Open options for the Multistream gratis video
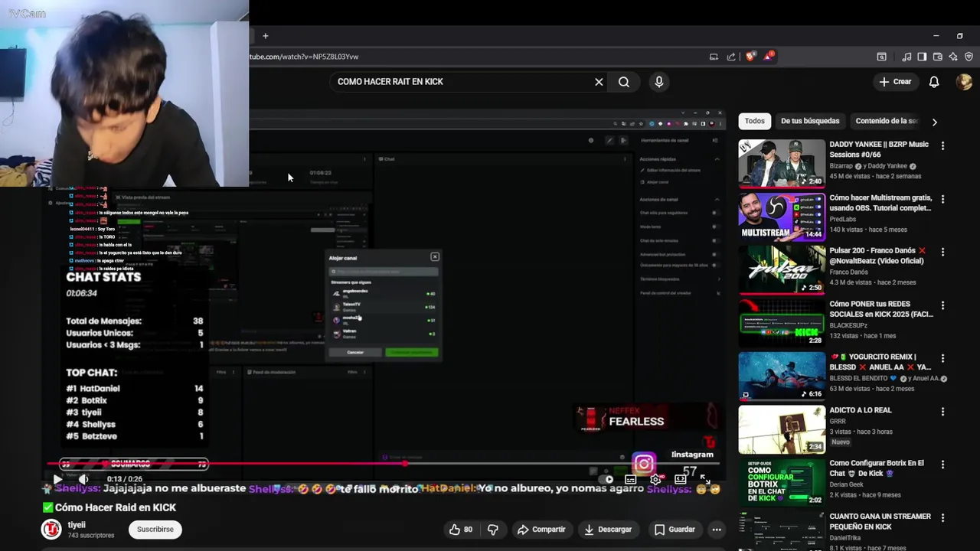Viewport: 980px width, 551px height. 942,199
